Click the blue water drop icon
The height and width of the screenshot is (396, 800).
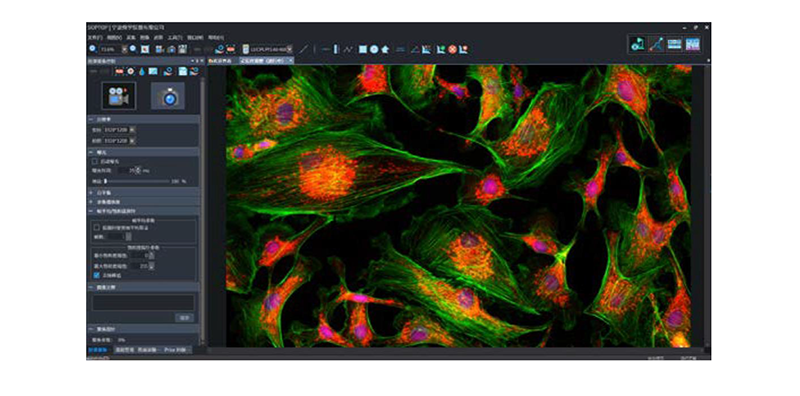(x=141, y=71)
